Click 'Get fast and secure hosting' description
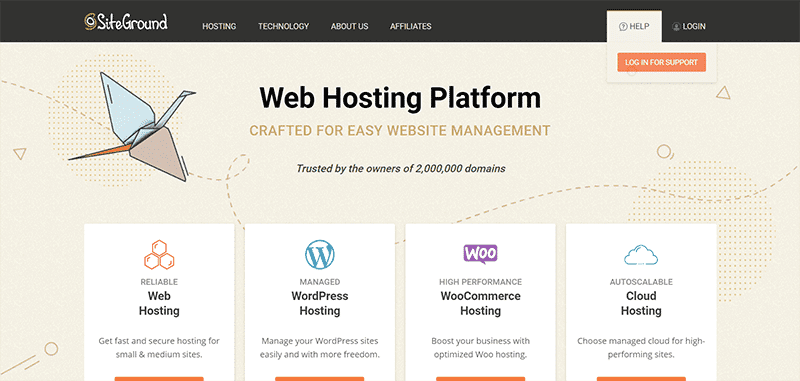 click(x=159, y=347)
